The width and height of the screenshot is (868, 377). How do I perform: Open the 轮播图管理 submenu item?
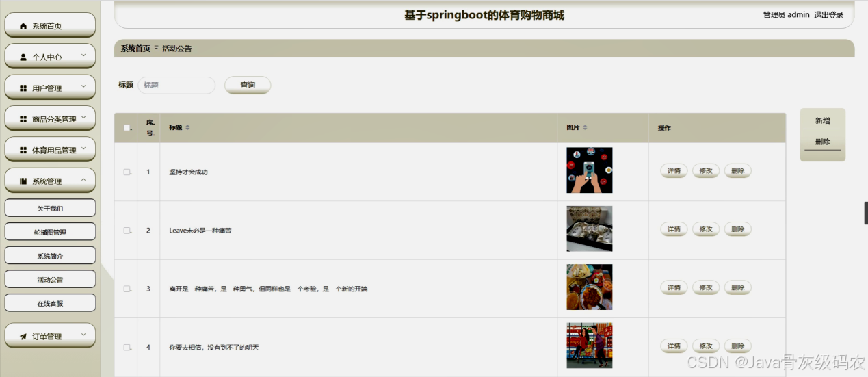50,233
